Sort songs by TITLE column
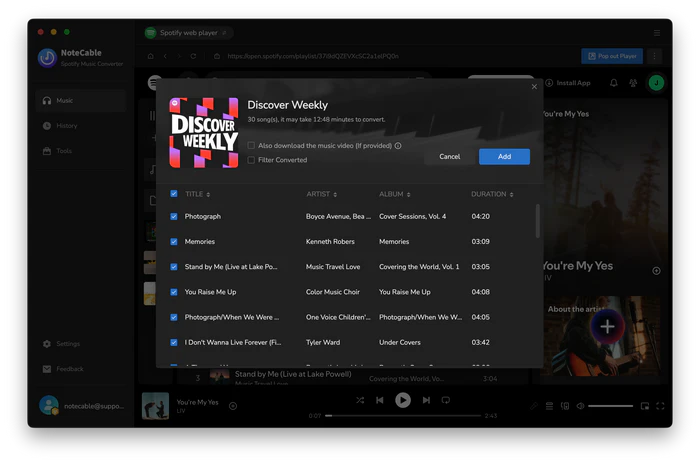Viewport: 700px width, 464px height. click(x=197, y=194)
